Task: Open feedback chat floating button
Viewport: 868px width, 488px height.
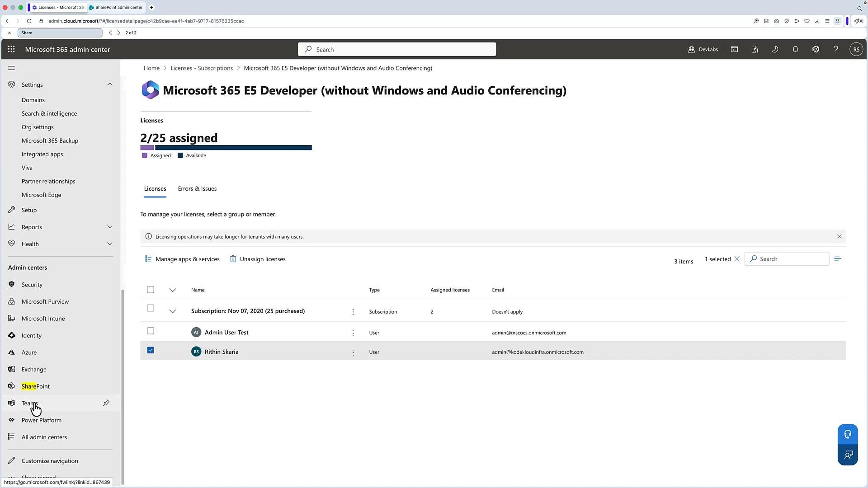Action: click(848, 455)
